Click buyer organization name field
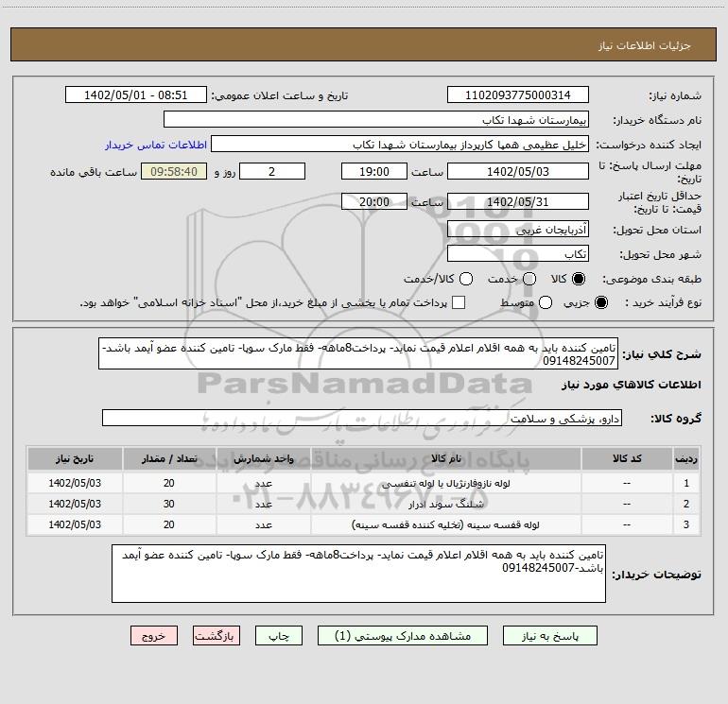The image size is (728, 704). pos(376,120)
